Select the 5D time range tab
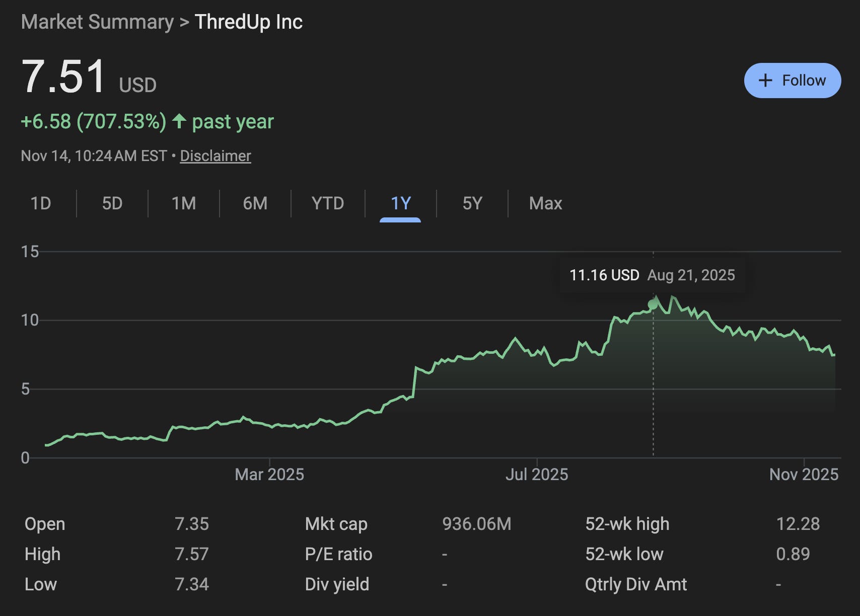The height and width of the screenshot is (616, 860). (x=112, y=203)
